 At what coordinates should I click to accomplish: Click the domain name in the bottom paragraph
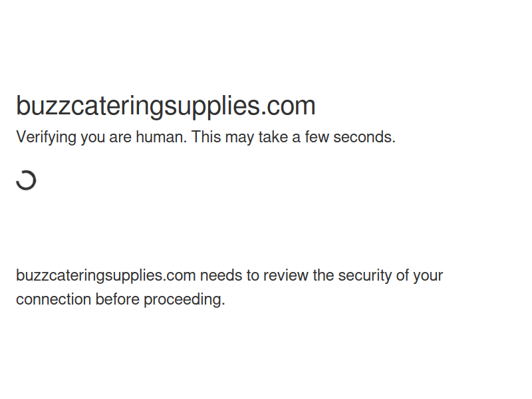point(105,275)
